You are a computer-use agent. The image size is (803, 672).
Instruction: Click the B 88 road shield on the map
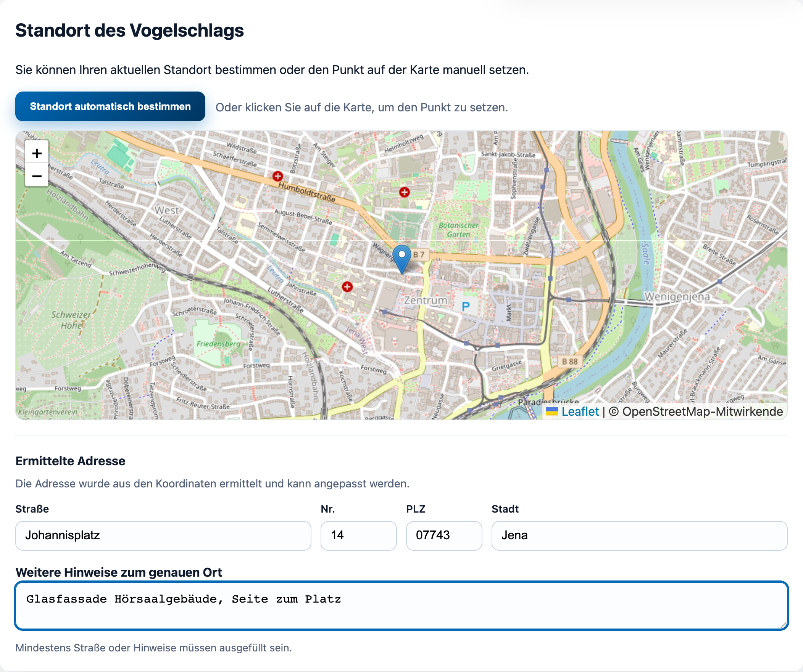[x=570, y=362]
